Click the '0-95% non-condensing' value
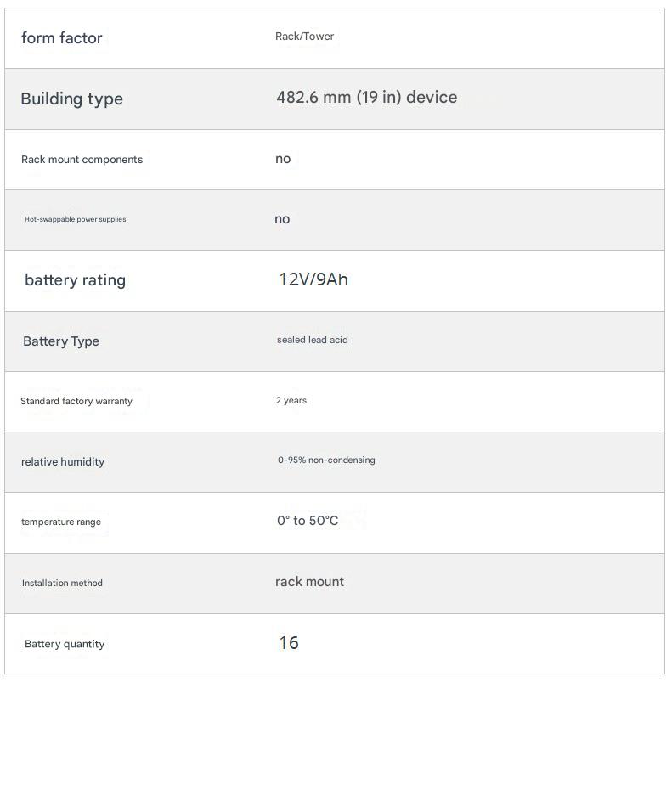This screenshot has width=672, height=807. pyautogui.click(x=326, y=460)
